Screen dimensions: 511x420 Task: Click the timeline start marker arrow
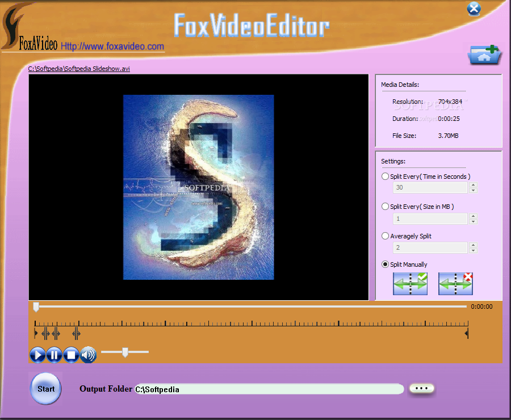(36, 333)
